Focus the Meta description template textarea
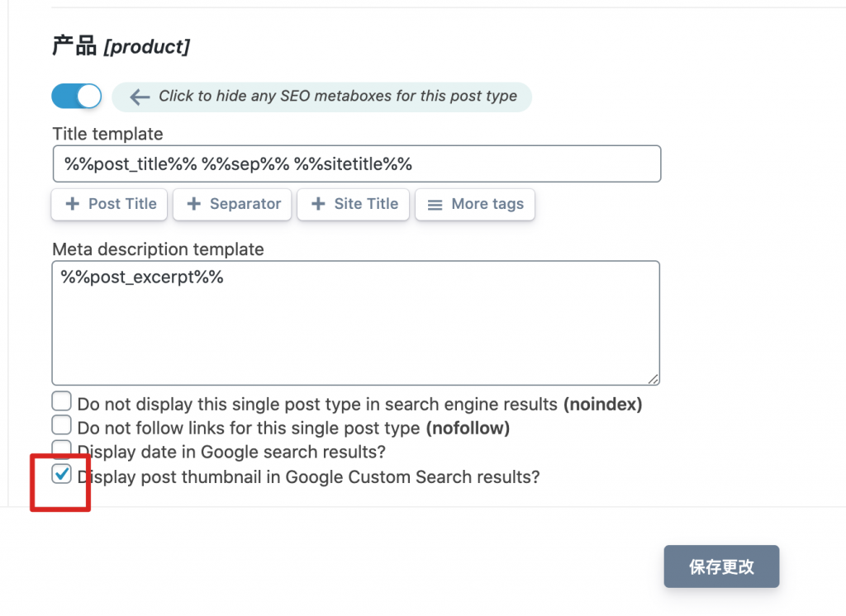This screenshot has height=616, width=846. 356,323
